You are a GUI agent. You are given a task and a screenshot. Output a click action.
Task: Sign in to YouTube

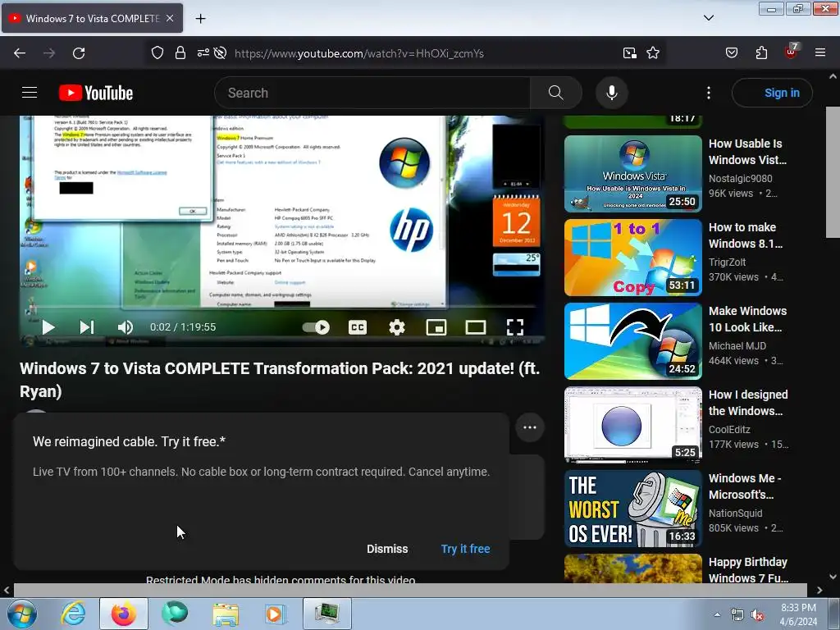click(773, 93)
